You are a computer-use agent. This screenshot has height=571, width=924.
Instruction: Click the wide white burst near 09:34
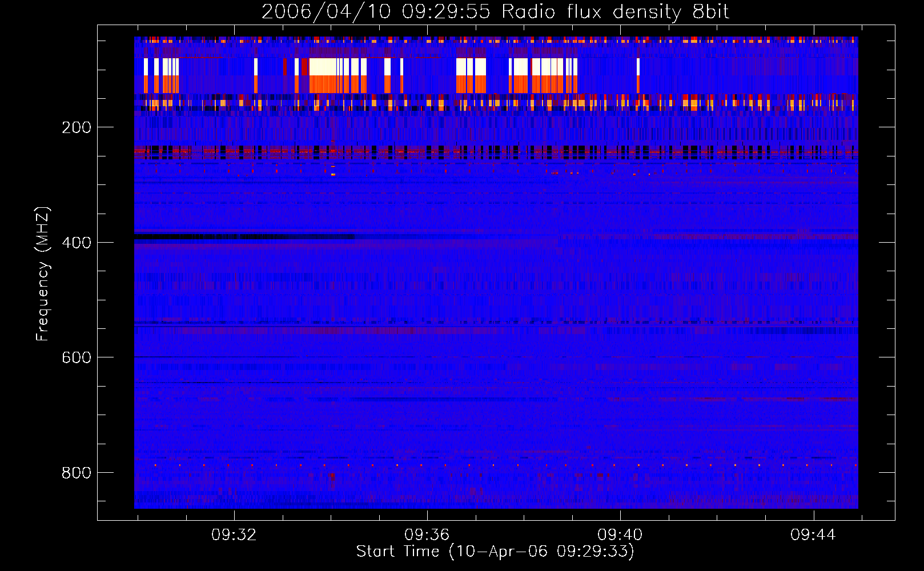(323, 66)
